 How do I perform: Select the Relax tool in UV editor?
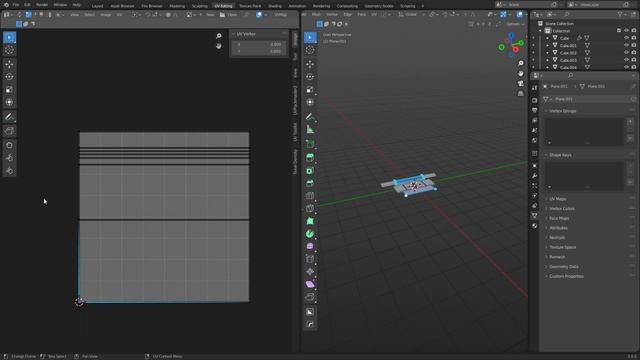pyautogui.click(x=9, y=158)
